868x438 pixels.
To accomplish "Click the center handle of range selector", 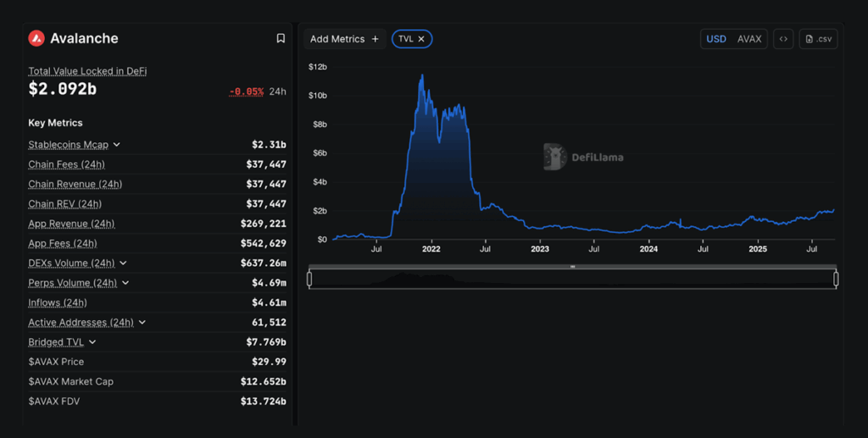I will [573, 267].
